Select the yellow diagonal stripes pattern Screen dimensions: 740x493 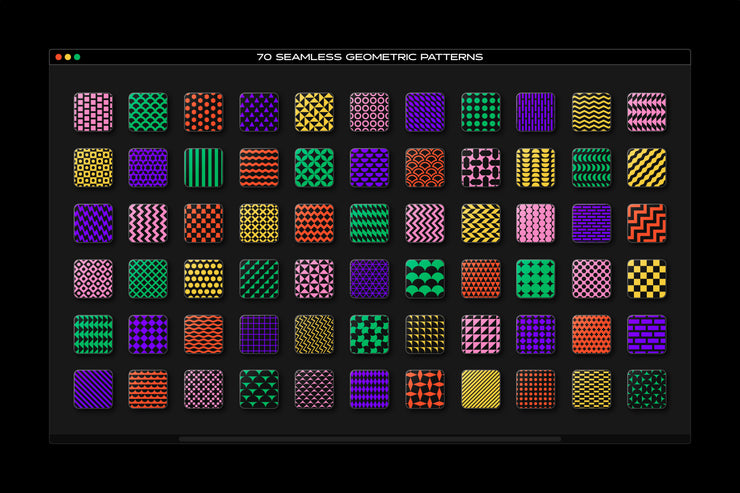point(480,389)
